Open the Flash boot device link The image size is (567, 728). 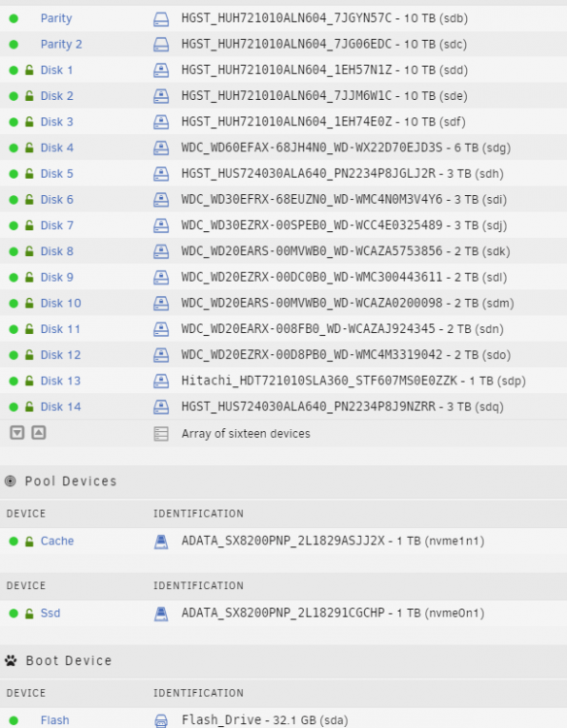(x=54, y=720)
